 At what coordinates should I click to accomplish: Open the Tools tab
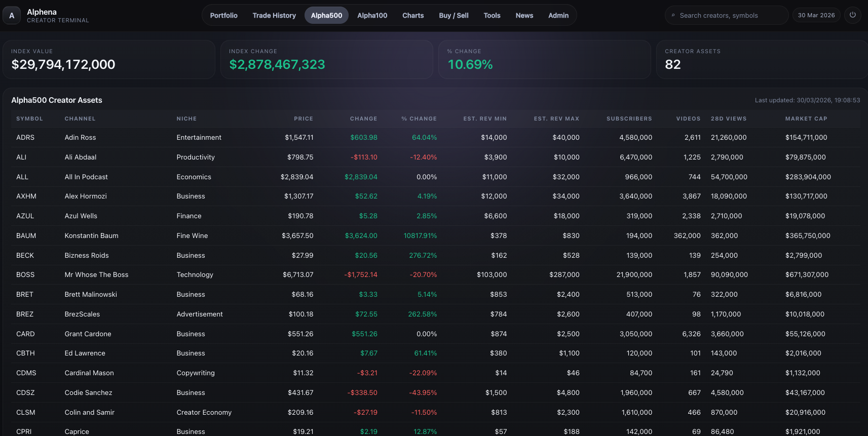pyautogui.click(x=492, y=15)
